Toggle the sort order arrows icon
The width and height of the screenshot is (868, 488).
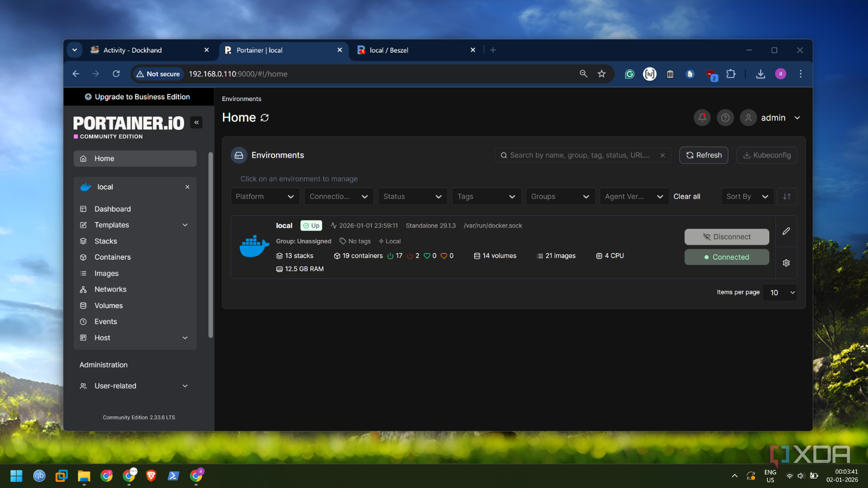[x=787, y=196]
